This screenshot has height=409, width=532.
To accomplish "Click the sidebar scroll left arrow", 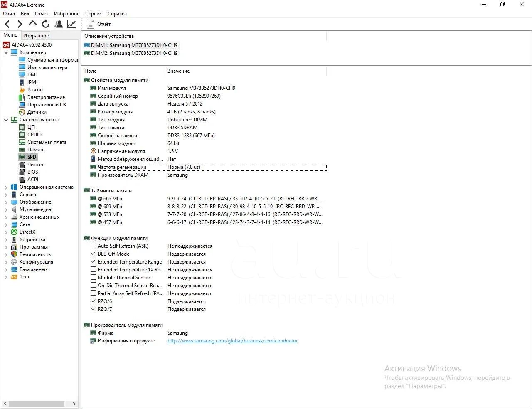I will point(5,404).
